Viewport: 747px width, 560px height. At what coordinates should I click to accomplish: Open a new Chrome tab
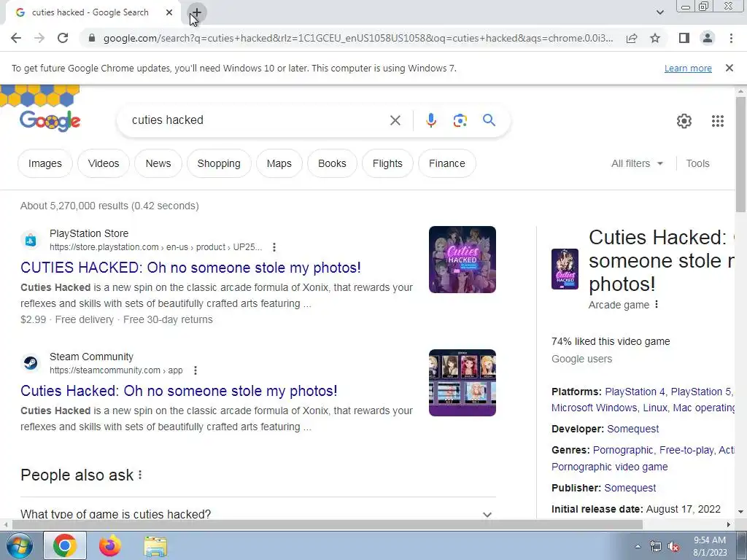[x=196, y=13]
